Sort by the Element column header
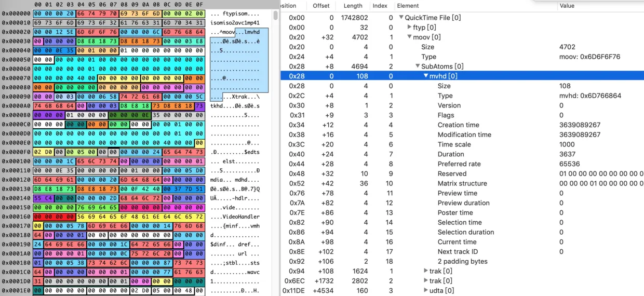The height and width of the screenshot is (296, 644). point(408,6)
